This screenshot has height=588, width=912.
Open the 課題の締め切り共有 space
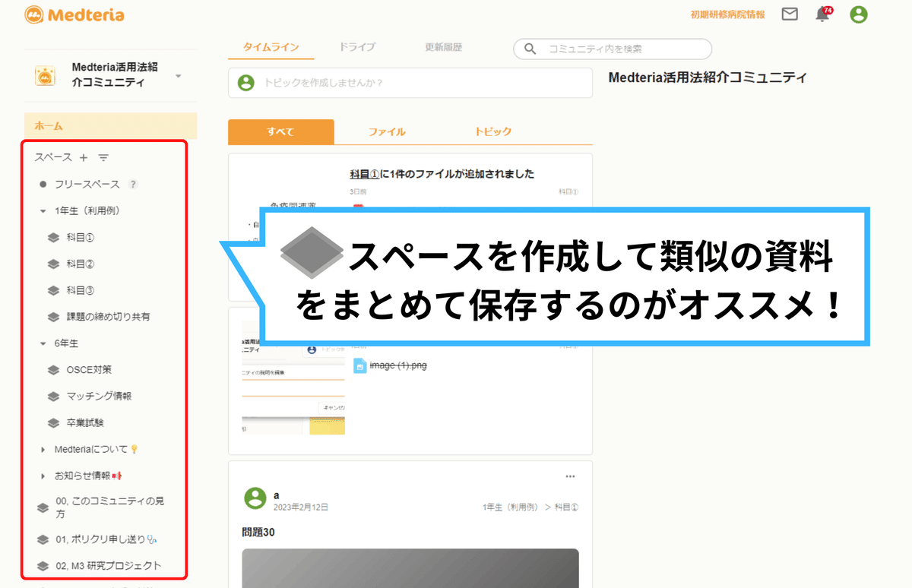[108, 317]
